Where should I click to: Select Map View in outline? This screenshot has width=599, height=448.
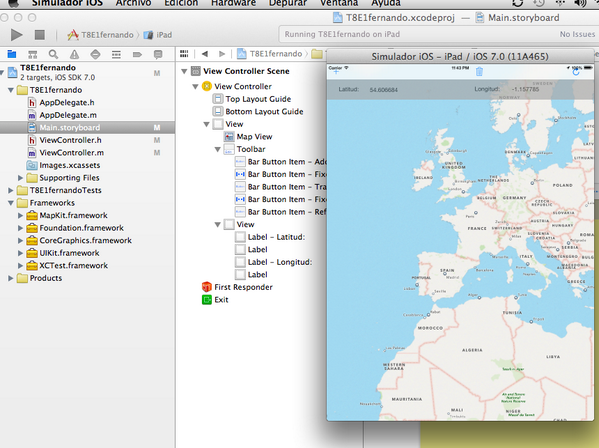(x=254, y=137)
